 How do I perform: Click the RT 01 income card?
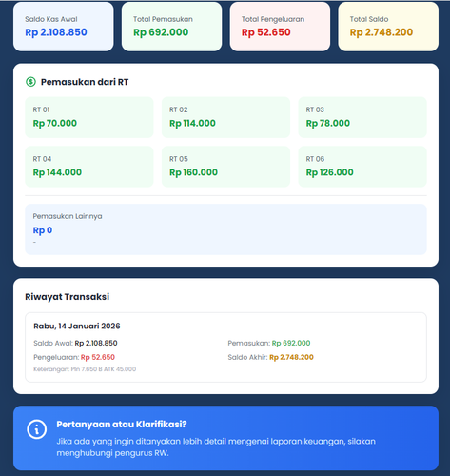pos(89,117)
